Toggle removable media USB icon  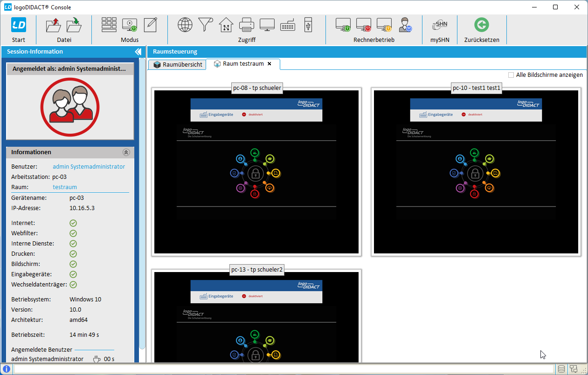pyautogui.click(x=308, y=25)
